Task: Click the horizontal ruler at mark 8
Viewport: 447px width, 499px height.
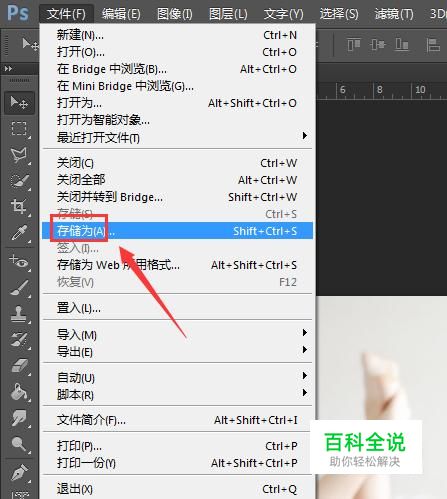Action: pos(380,90)
